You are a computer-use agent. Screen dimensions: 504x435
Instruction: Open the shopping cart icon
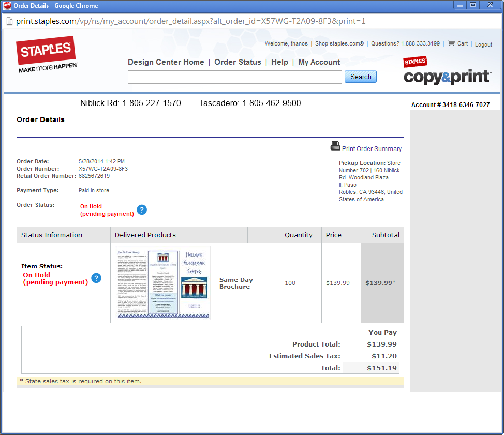(451, 43)
